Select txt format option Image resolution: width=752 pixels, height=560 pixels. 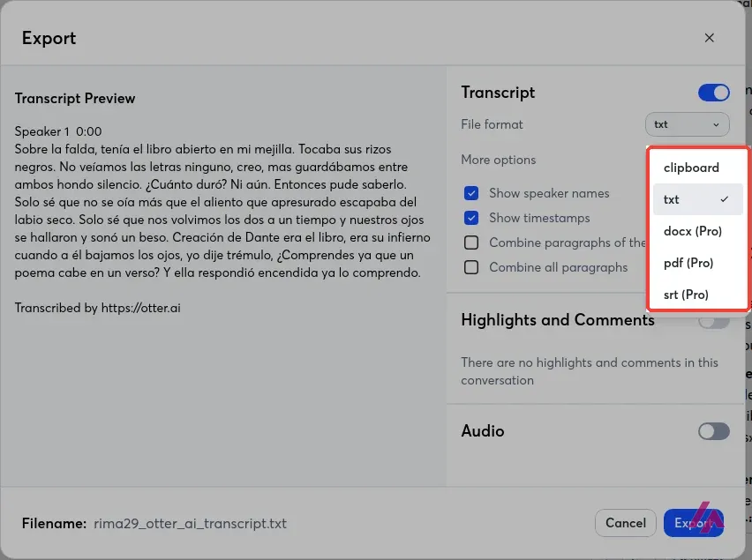698,199
